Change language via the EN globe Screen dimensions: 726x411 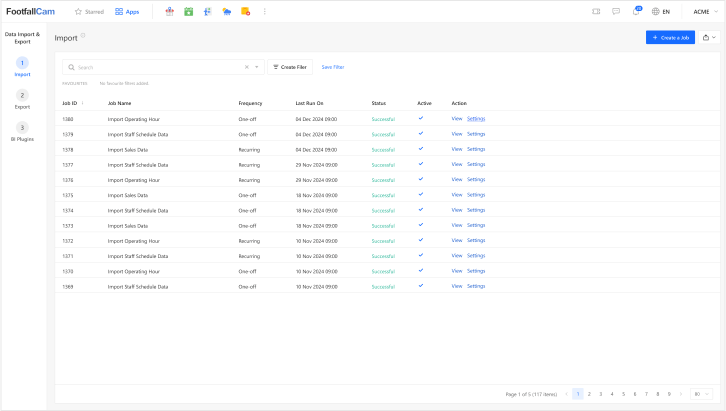[x=661, y=12]
